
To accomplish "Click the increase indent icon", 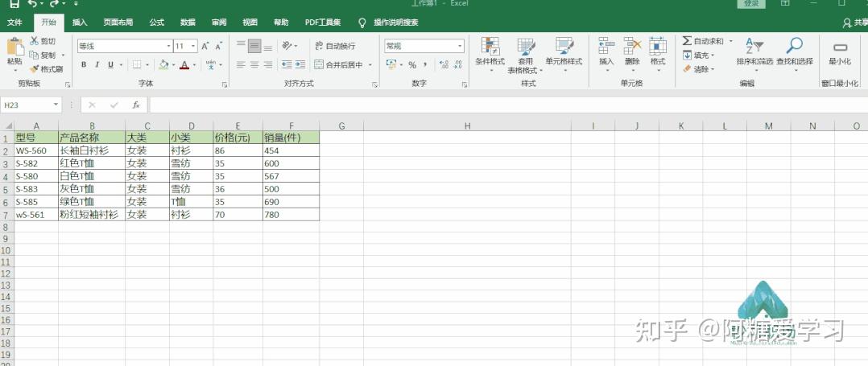I will pos(300,64).
